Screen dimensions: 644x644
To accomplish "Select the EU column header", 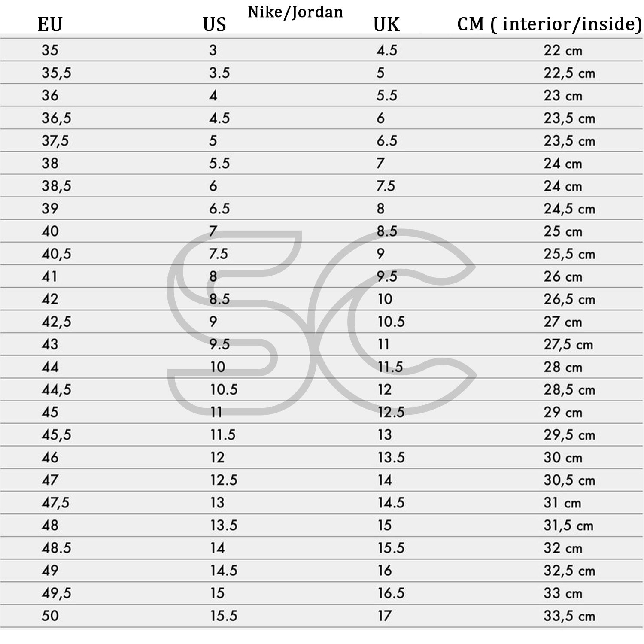I will pyautogui.click(x=50, y=24).
